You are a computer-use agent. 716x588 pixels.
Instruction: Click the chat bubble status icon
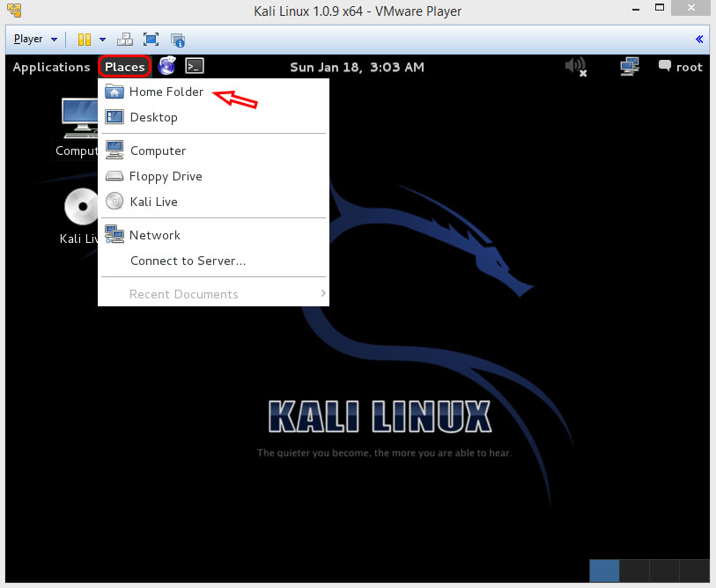[x=664, y=66]
